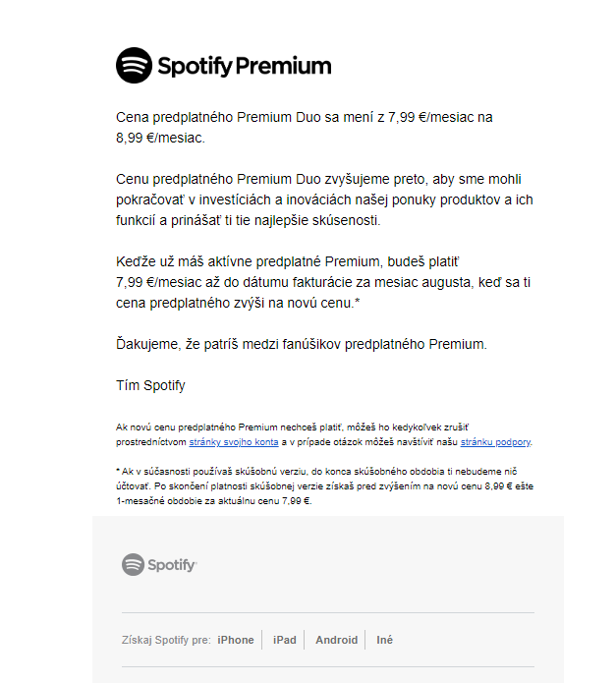The width and height of the screenshot is (616, 683).
Task: Open the 'Iné' other platforms link
Action: [384, 640]
